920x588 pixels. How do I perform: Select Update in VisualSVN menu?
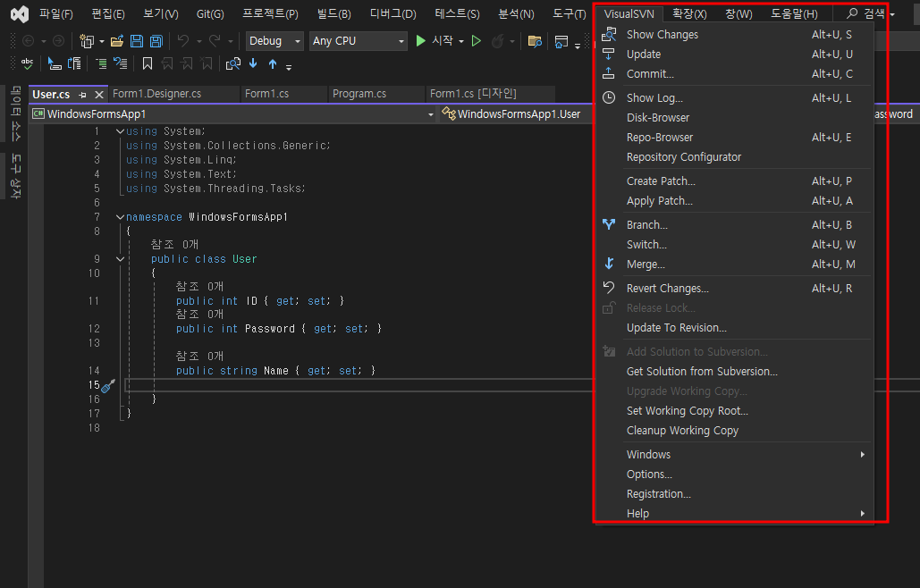click(x=735, y=54)
